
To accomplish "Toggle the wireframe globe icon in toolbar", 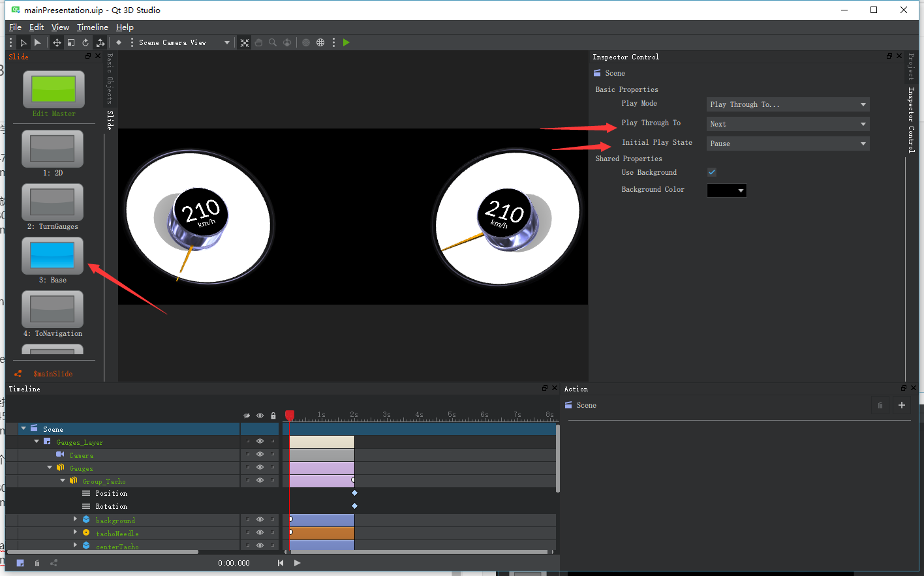I will click(320, 42).
